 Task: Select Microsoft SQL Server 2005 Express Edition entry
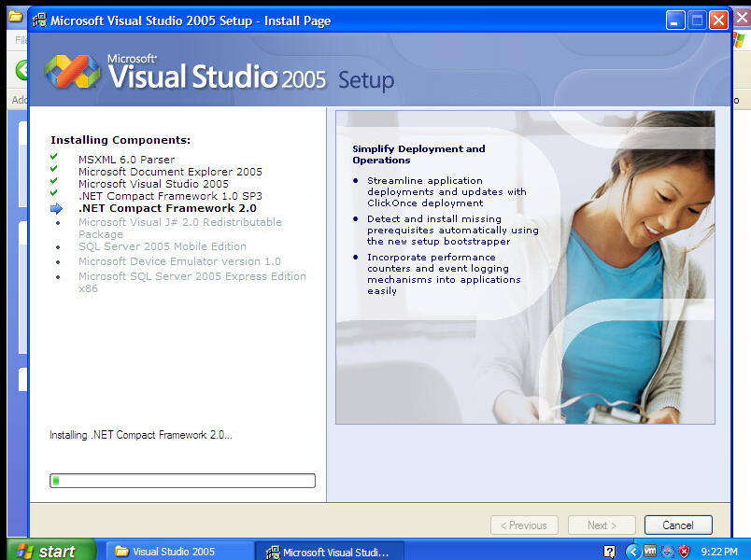pos(192,282)
